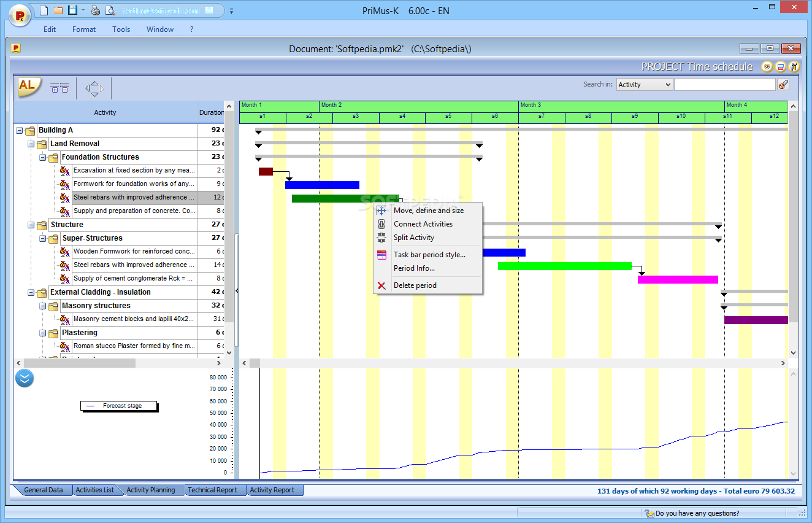Click the activity tree horizontal scrollbar thumb
Viewport: 812px width, 523px height.
click(79, 363)
